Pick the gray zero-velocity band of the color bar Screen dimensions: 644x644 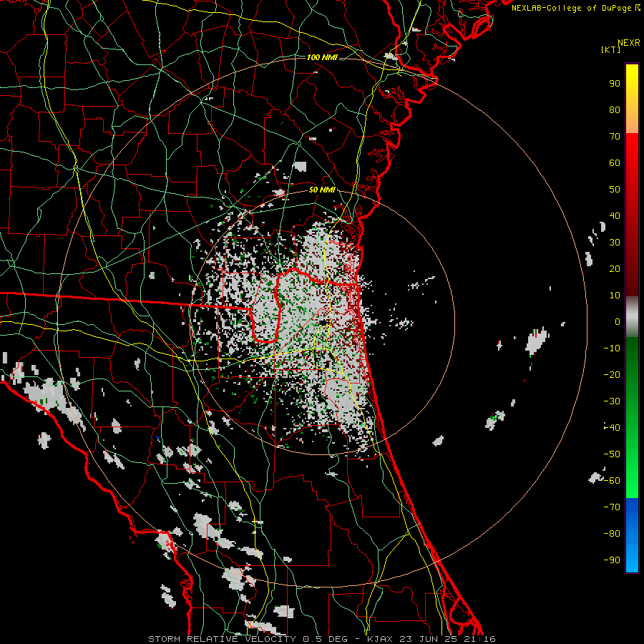(632, 317)
